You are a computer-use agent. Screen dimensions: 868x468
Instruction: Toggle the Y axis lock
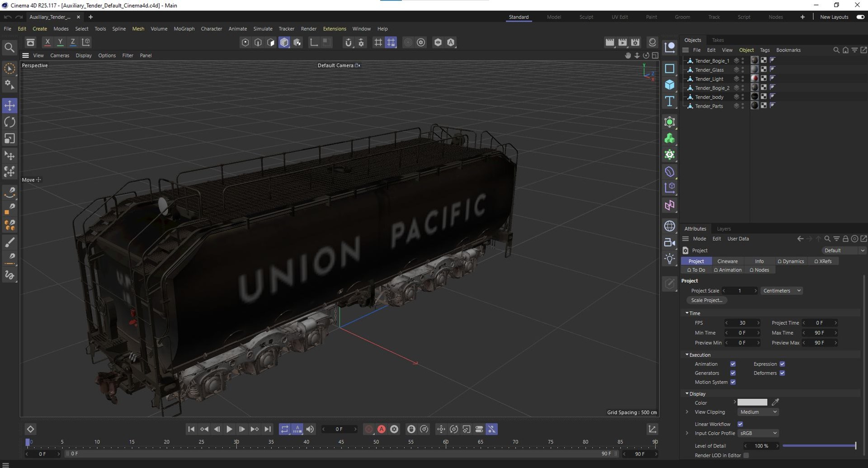coord(60,42)
